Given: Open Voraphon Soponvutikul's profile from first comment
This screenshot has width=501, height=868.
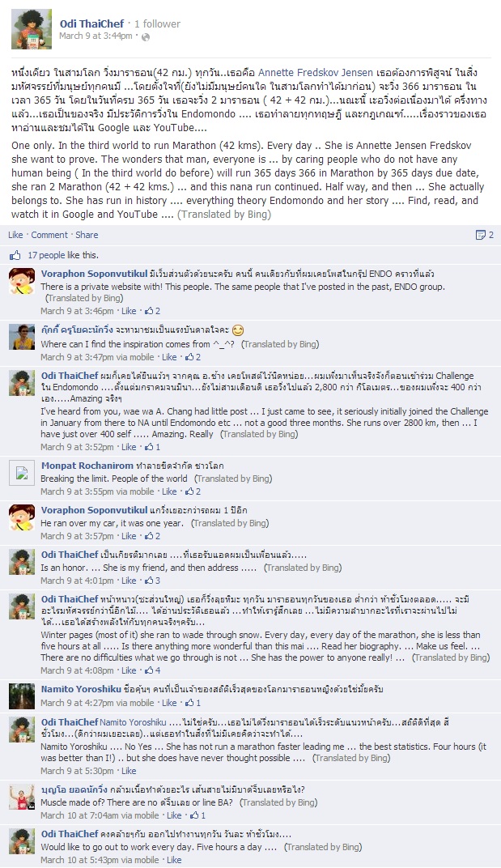Looking at the screenshot, I should click(x=94, y=274).
